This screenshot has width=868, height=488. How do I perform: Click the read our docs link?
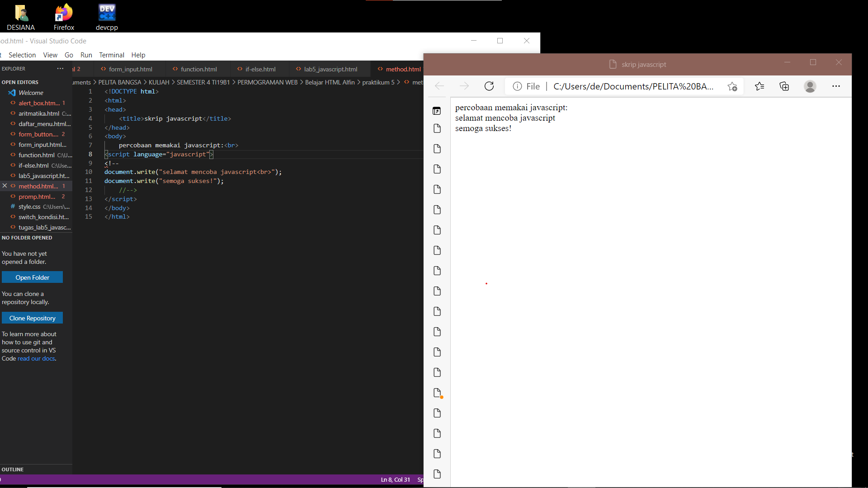pyautogui.click(x=36, y=358)
